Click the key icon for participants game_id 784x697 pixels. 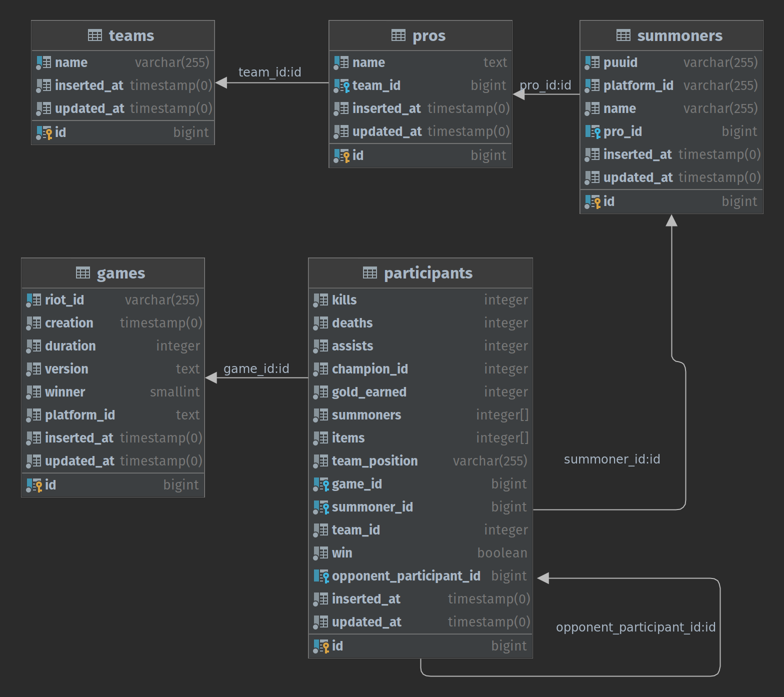coord(321,484)
